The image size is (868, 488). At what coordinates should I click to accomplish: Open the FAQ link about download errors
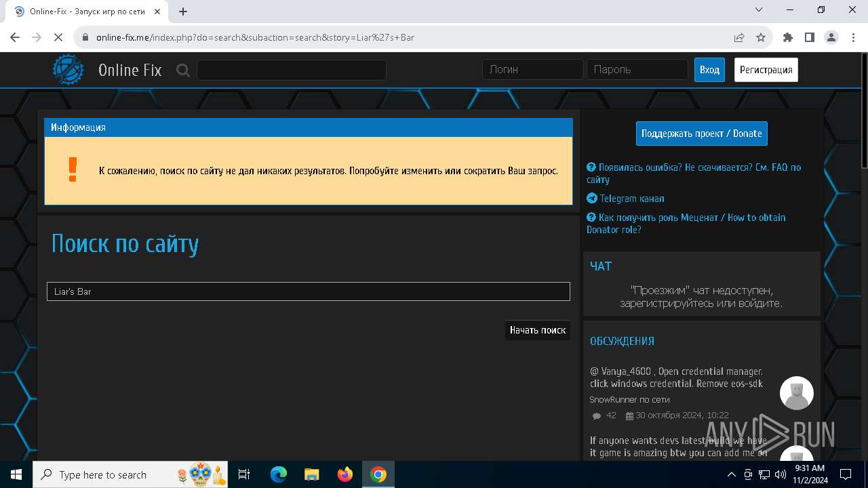[694, 173]
